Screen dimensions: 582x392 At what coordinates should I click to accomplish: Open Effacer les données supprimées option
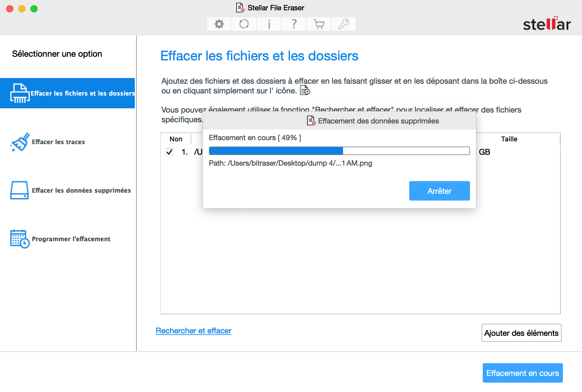click(81, 190)
